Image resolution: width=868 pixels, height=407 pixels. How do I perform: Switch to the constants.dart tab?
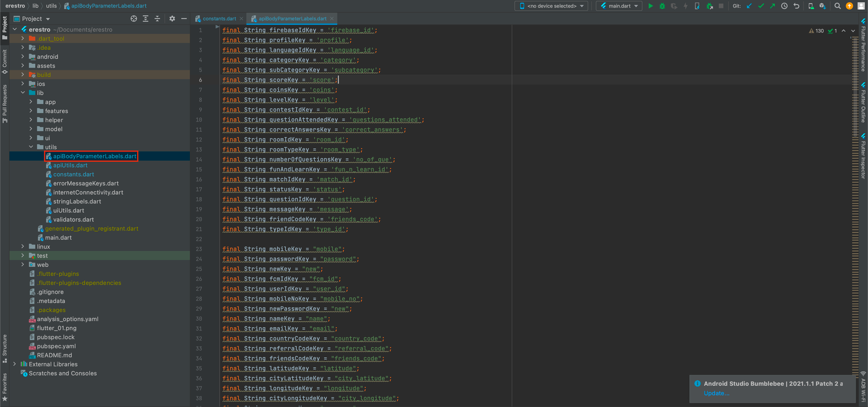(219, 18)
